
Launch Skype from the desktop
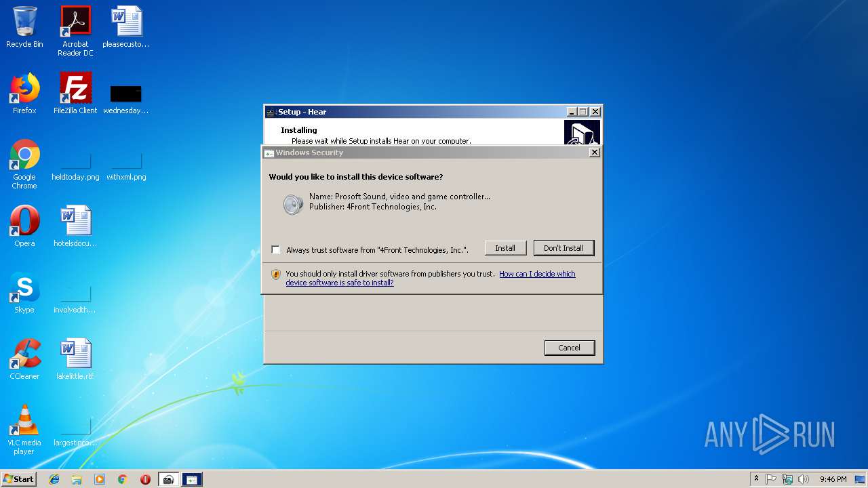pyautogui.click(x=24, y=293)
